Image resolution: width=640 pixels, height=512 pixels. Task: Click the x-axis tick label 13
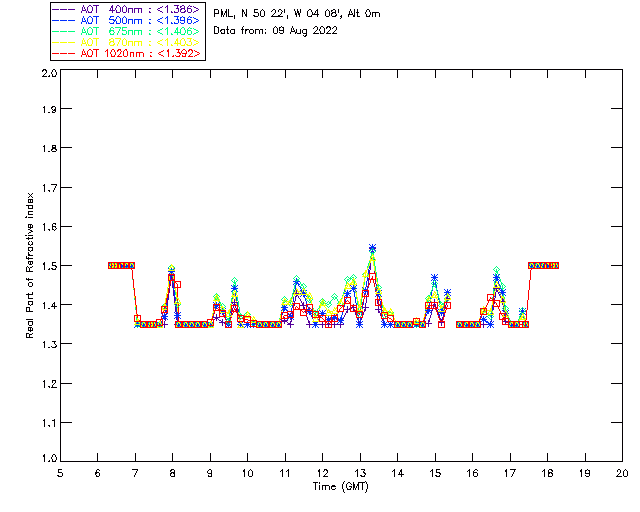(x=360, y=473)
